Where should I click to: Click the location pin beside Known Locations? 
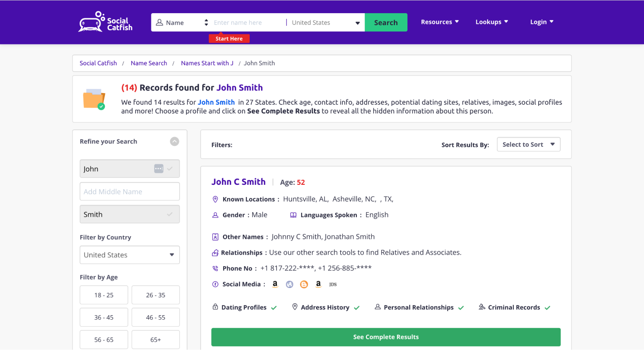(x=215, y=199)
